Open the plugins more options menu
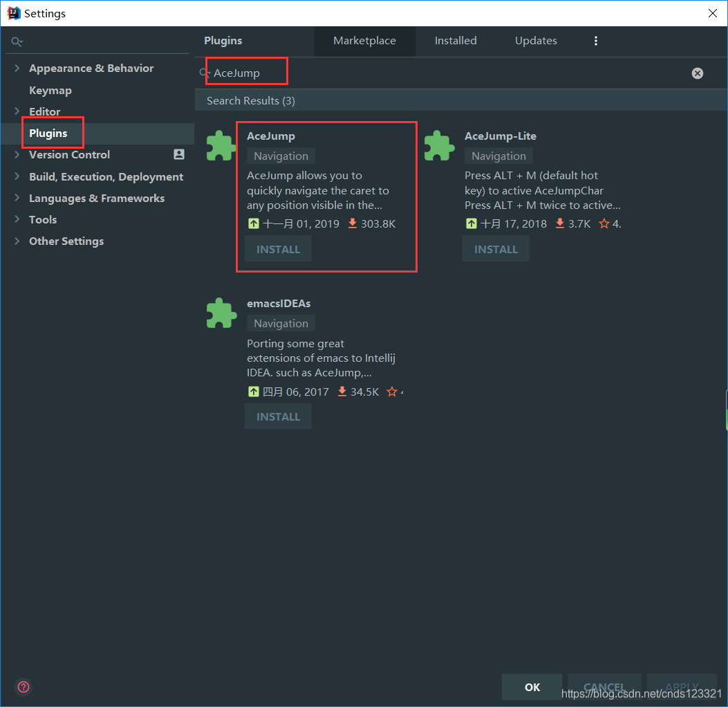 pyautogui.click(x=596, y=41)
